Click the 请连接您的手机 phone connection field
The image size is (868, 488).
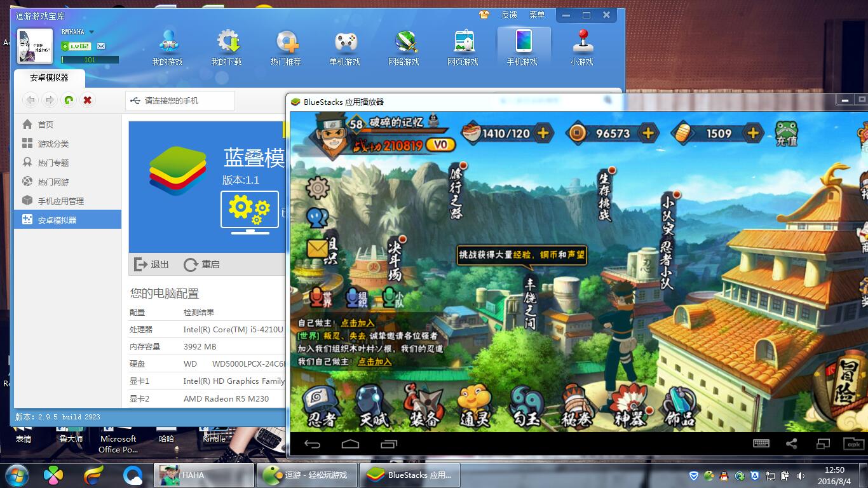pyautogui.click(x=180, y=100)
